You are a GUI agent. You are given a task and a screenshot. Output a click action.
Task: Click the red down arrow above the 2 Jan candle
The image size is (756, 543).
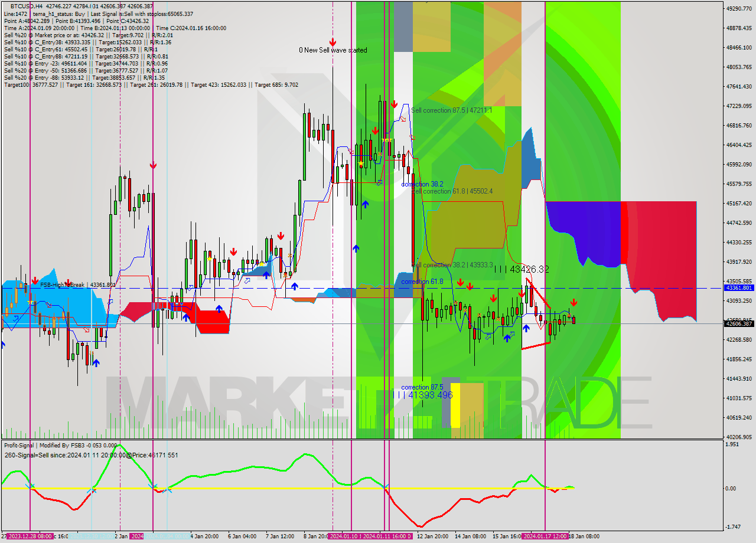click(x=153, y=165)
